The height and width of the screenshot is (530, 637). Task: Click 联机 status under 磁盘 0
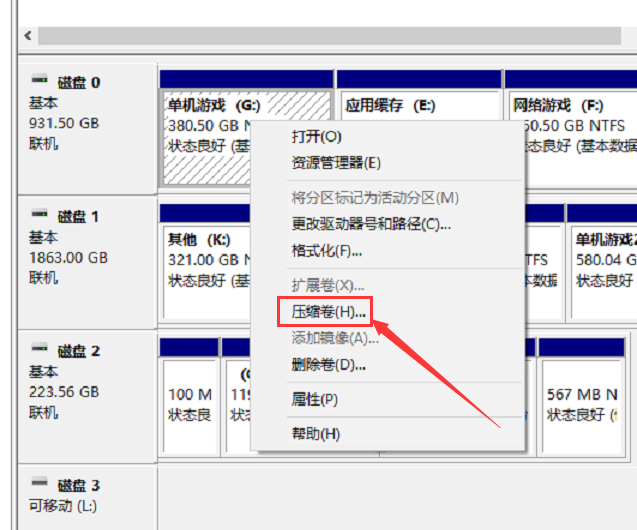point(43,143)
